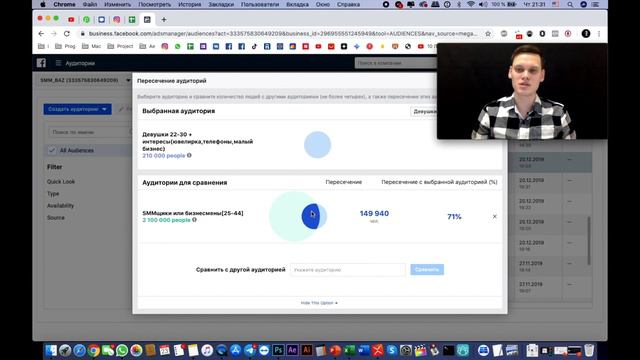Open the Mac bookmarks folder
The image size is (640, 360).
[91, 47]
